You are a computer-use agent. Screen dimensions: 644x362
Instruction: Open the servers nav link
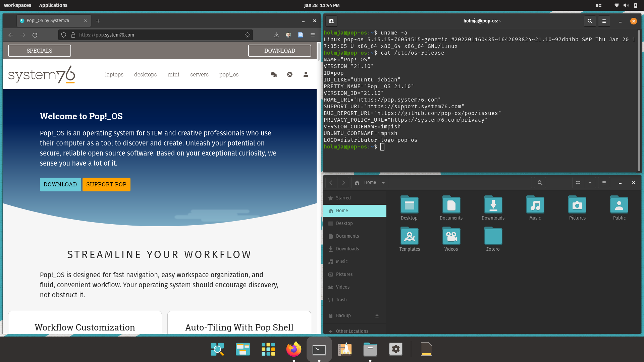coord(199,74)
